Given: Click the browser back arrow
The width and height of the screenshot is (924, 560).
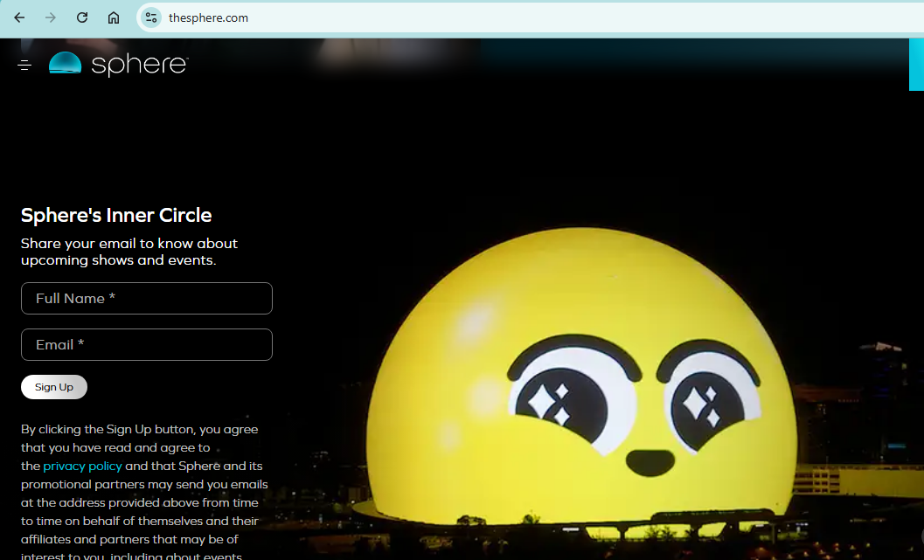Looking at the screenshot, I should pyautogui.click(x=19, y=17).
